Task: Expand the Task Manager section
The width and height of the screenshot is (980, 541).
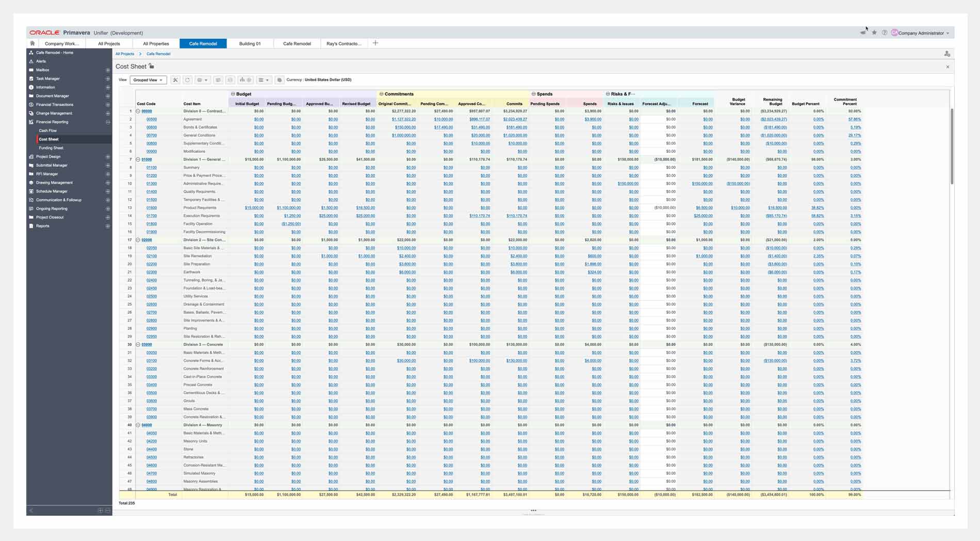Action: (107, 78)
